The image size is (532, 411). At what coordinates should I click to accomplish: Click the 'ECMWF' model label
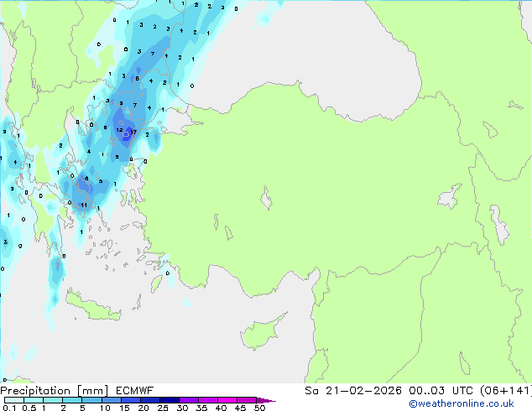click(135, 391)
